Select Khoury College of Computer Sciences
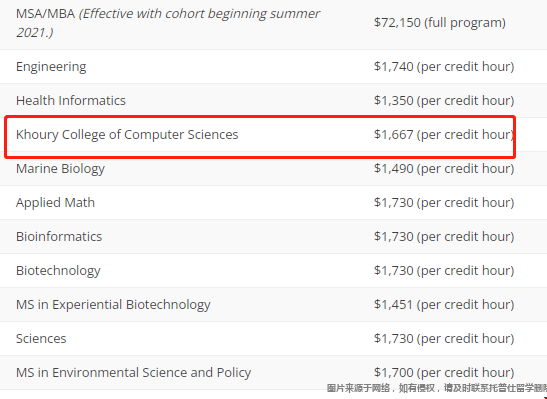 click(127, 135)
